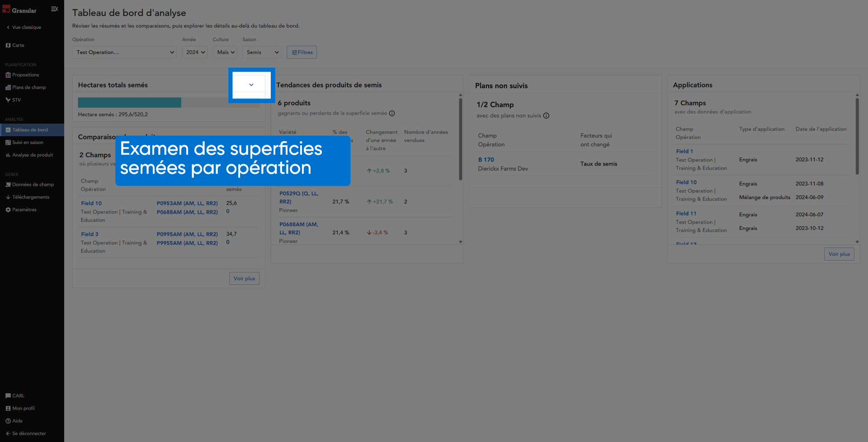The image size is (868, 442).
Task: Open Field 3 link in Comparaison table
Action: pos(90,234)
